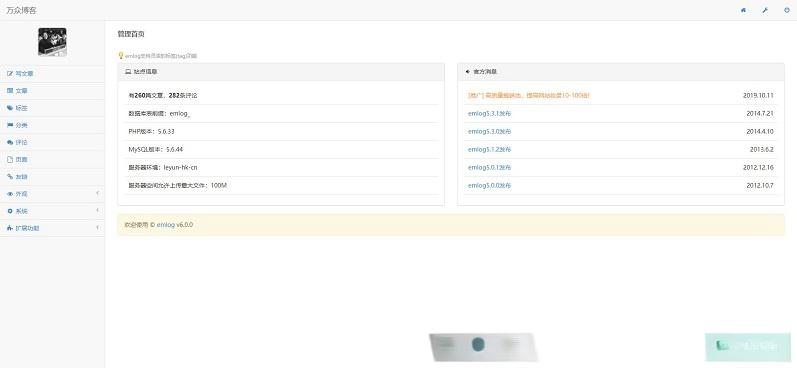Open the emlog5.0.0 release news link
Viewport: 797px width, 368px height.
click(x=489, y=186)
